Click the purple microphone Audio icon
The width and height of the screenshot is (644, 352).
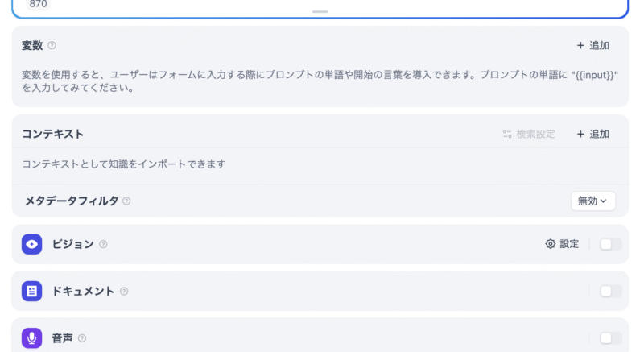pyautogui.click(x=31, y=338)
